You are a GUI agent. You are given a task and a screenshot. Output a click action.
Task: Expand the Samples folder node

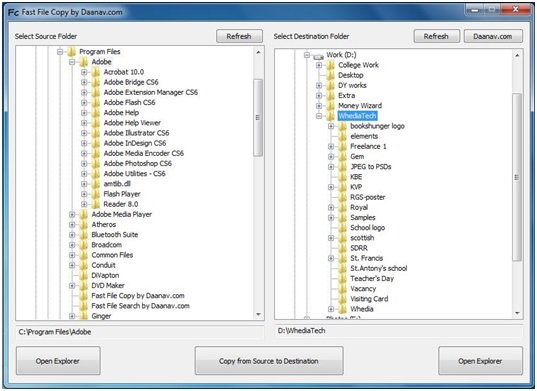[331, 217]
